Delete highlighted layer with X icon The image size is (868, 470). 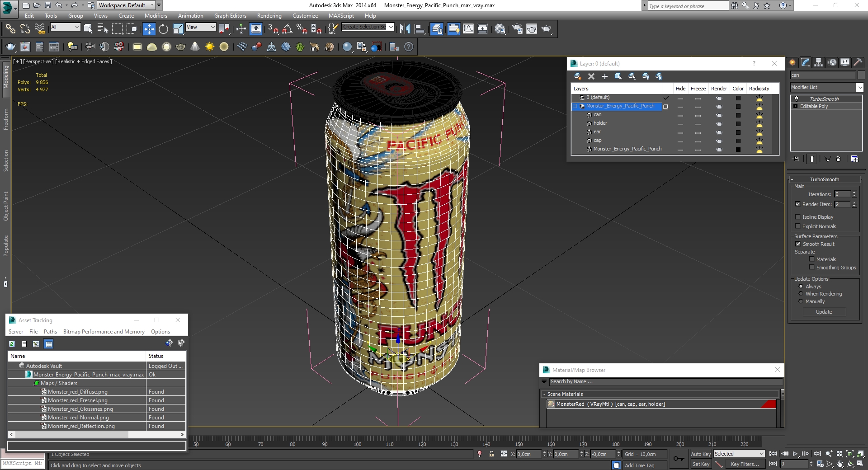coord(591,76)
